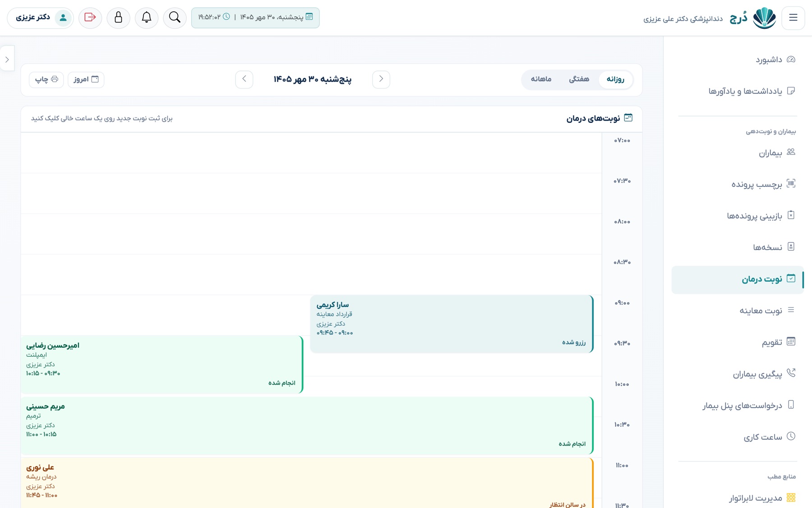Viewport: 812px width, 508px height.
Task: Open the search magnifier icon
Action: coord(175,18)
